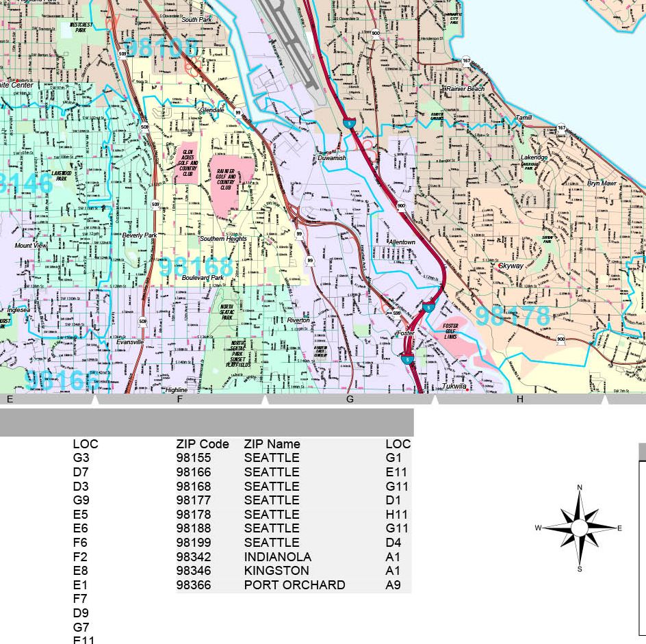646x644 pixels.
Task: Click the route 99 shield next to Glendale
Action: [237, 113]
